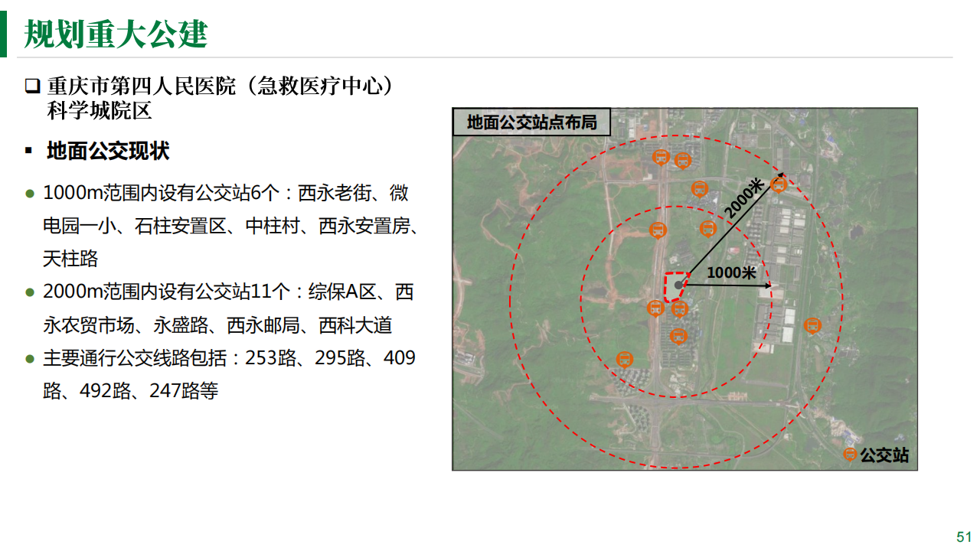Click the left bus icon below the red hospital boundary

pyautogui.click(x=655, y=308)
